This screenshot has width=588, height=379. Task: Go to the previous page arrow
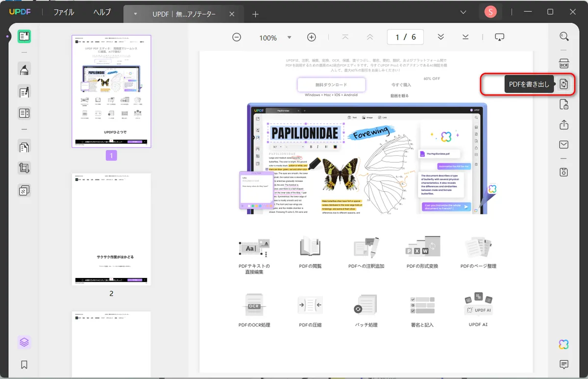click(x=370, y=37)
